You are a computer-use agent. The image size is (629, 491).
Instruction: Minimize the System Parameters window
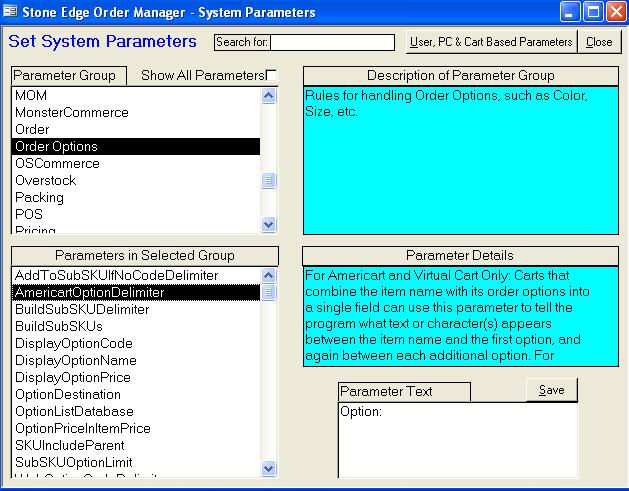(x=570, y=11)
